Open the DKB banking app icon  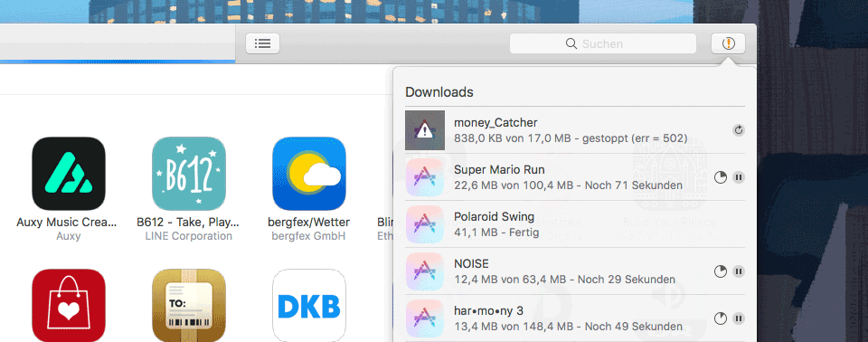[309, 306]
